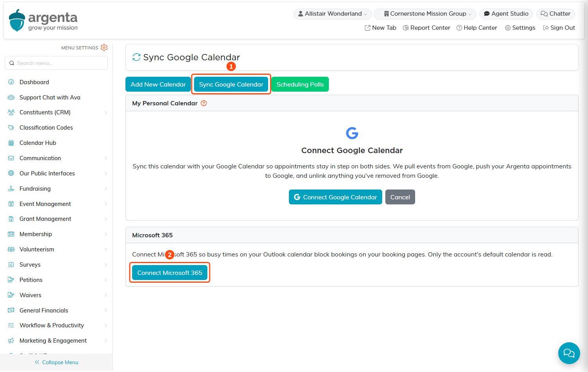Click the Constituents (CRM) people icon
The height and width of the screenshot is (372, 588).
pyautogui.click(x=11, y=112)
